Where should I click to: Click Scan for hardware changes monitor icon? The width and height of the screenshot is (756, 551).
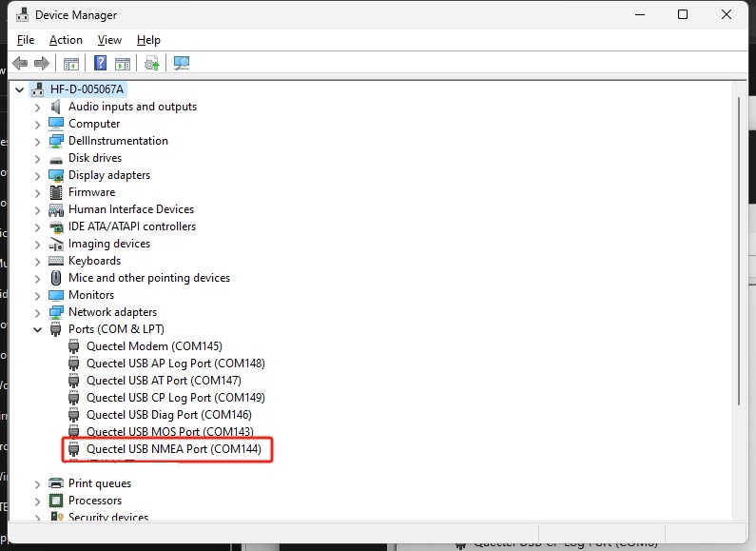(x=182, y=63)
